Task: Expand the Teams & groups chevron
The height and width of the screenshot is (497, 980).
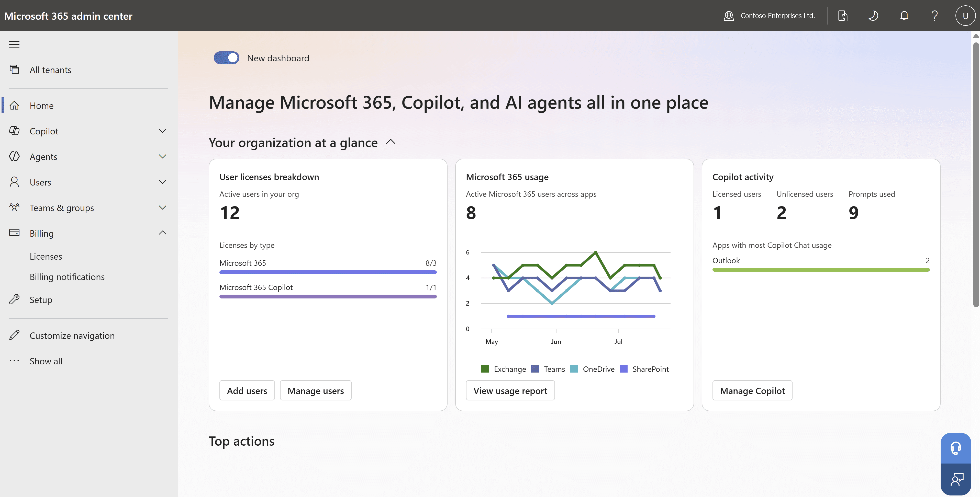Action: tap(162, 207)
